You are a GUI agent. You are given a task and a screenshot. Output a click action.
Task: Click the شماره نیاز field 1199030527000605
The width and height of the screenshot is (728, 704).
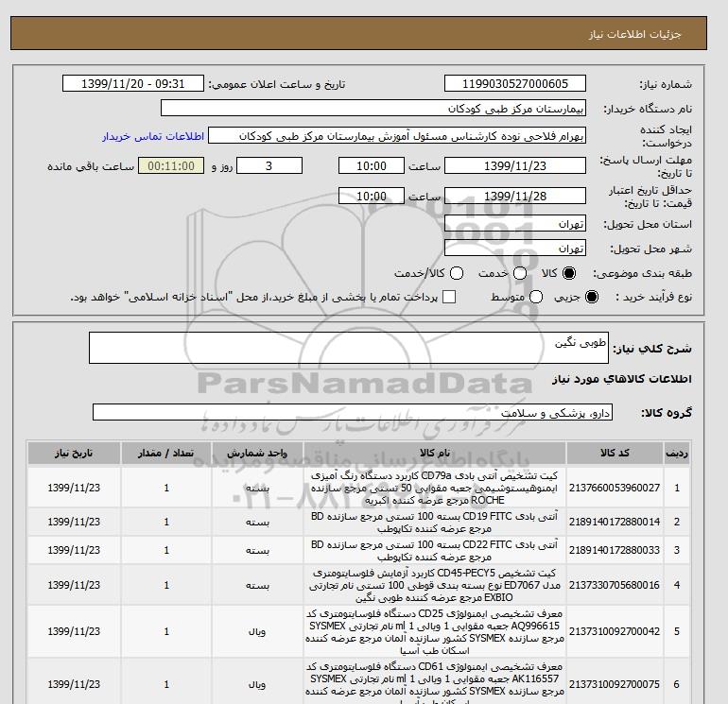[x=515, y=83]
